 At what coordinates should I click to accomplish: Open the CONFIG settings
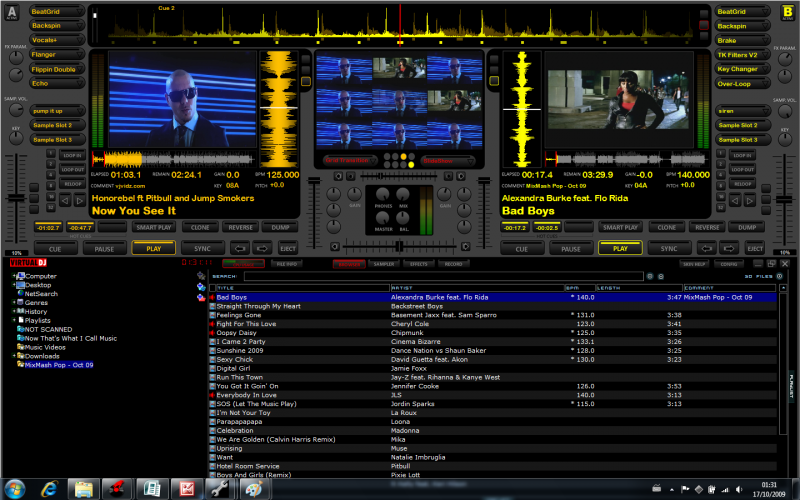coord(729,264)
